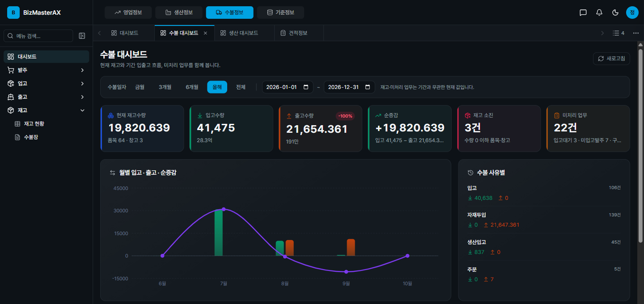Switch to the 생산정보 top menu
The image size is (644, 304).
pyautogui.click(x=179, y=13)
